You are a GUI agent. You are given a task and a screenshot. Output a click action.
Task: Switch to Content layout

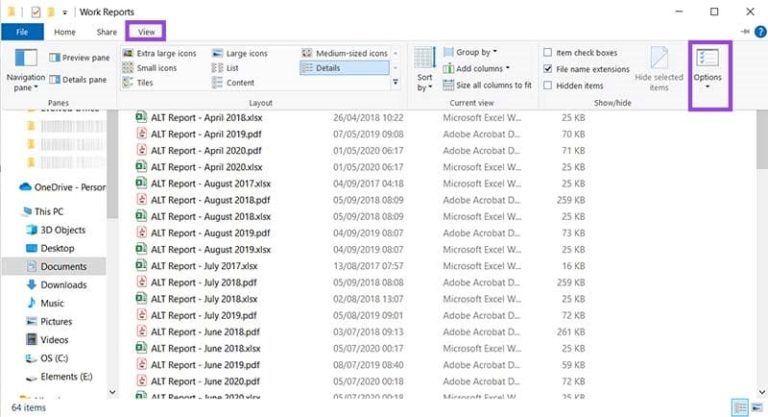[233, 82]
